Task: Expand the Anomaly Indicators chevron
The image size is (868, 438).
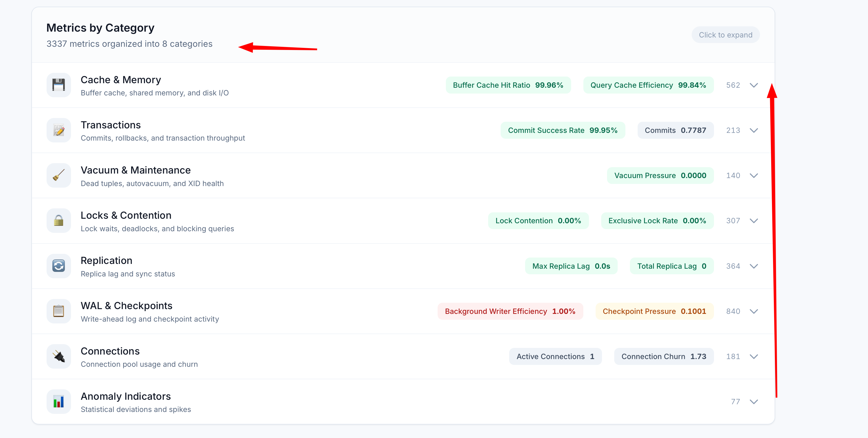Action: (x=754, y=402)
